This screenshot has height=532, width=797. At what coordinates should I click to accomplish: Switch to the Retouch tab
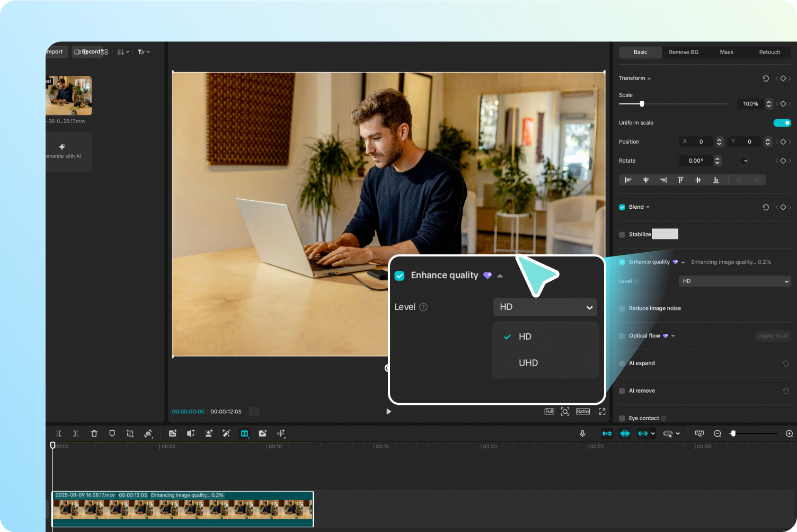[x=769, y=52]
